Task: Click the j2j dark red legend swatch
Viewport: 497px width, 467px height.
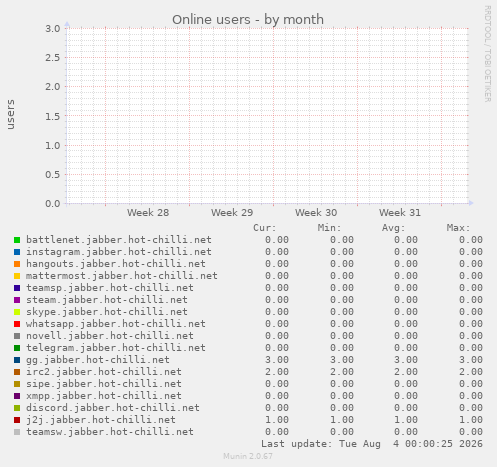Action: (x=17, y=420)
